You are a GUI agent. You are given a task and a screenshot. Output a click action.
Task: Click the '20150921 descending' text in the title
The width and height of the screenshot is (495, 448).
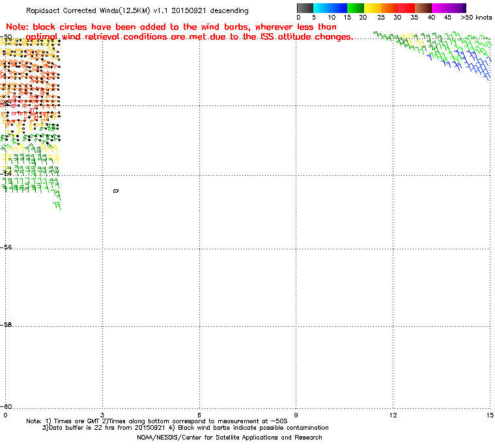point(210,10)
